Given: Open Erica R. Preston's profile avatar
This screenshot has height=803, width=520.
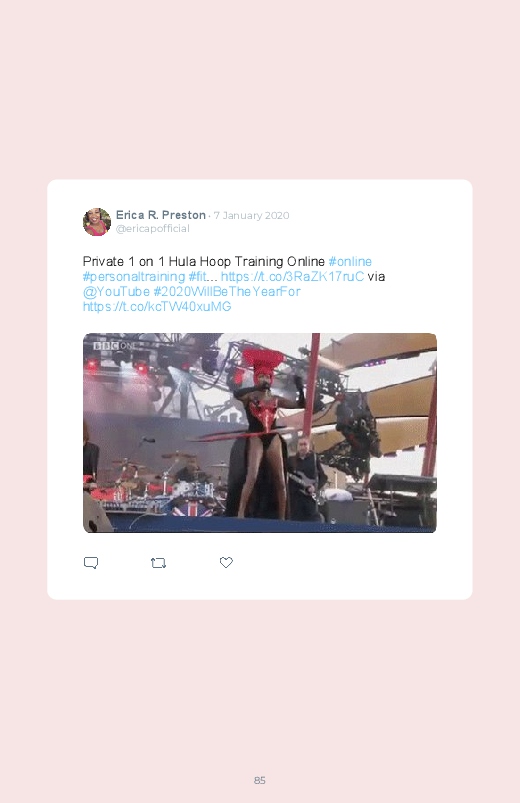Looking at the screenshot, I should point(97,222).
